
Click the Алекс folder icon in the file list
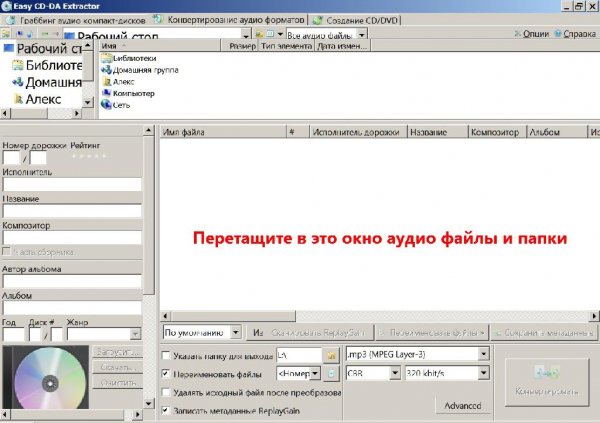(x=107, y=82)
